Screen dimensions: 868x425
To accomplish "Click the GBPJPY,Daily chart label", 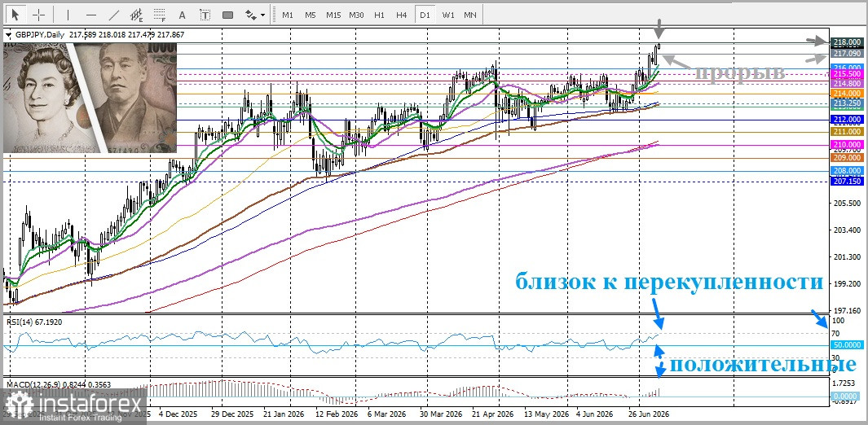I will click(x=39, y=35).
